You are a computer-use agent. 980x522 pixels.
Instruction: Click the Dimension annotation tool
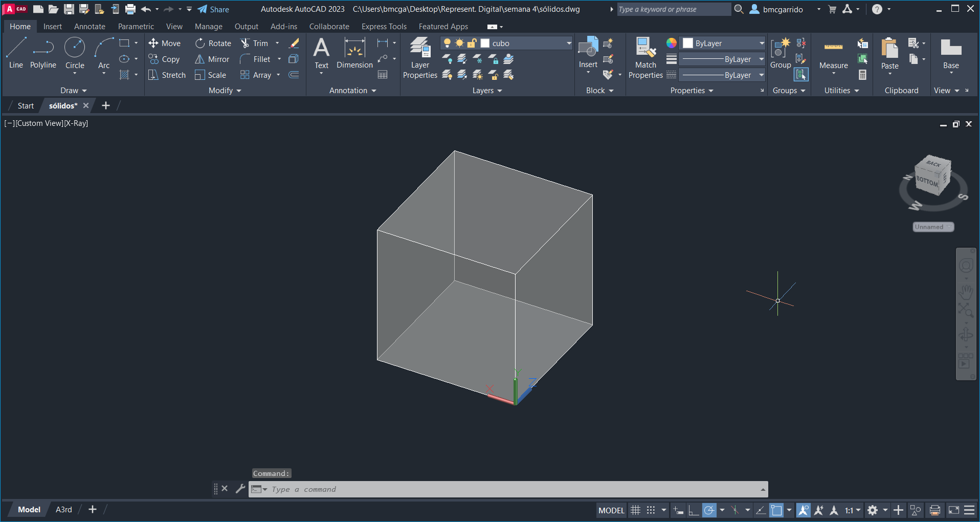[x=354, y=53]
